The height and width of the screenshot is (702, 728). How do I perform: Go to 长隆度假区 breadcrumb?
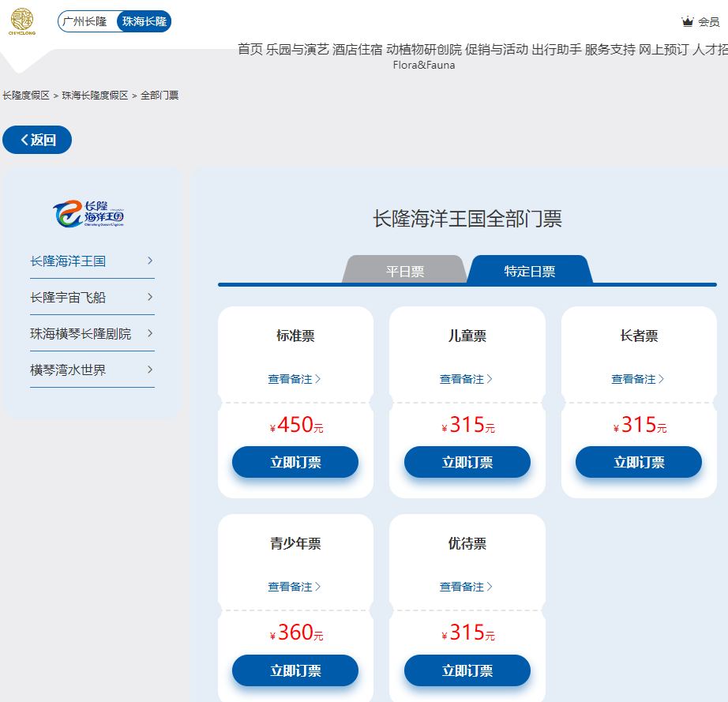tap(26, 96)
